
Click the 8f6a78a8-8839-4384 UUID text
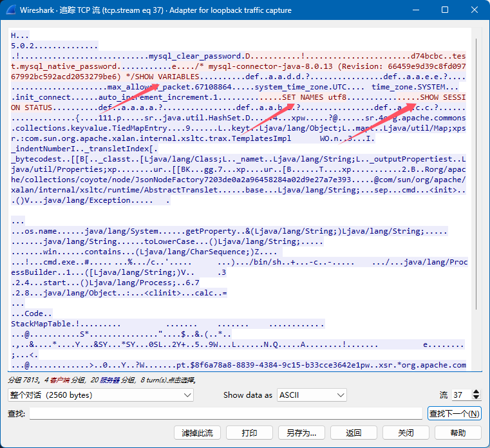coord(240,365)
